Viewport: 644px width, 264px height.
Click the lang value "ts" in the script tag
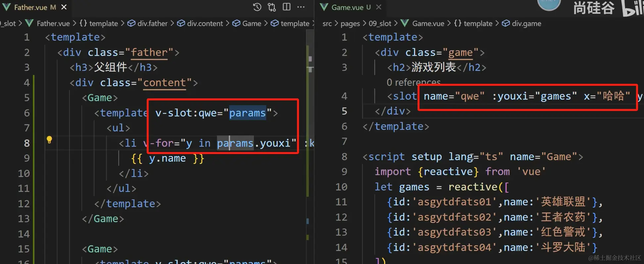(491, 156)
